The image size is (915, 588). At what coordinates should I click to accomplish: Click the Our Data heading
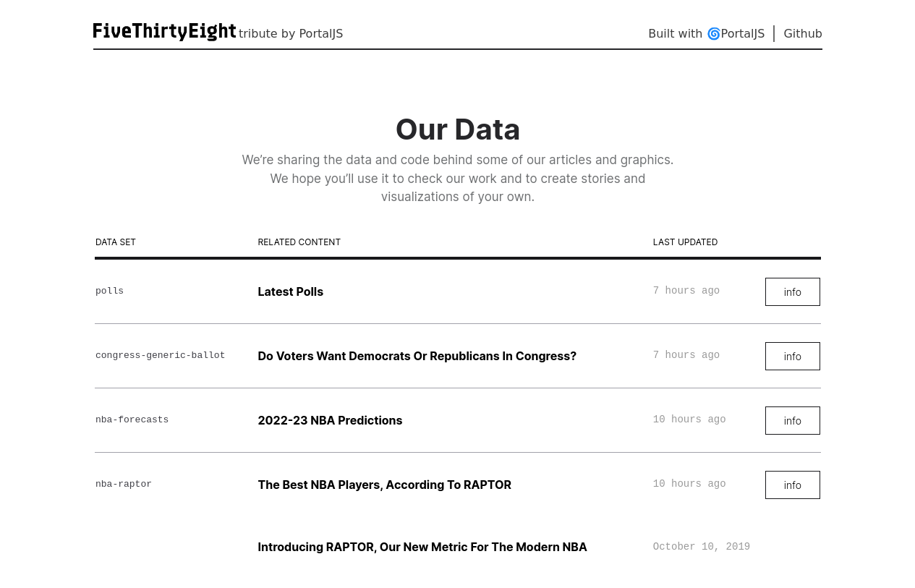[457, 129]
